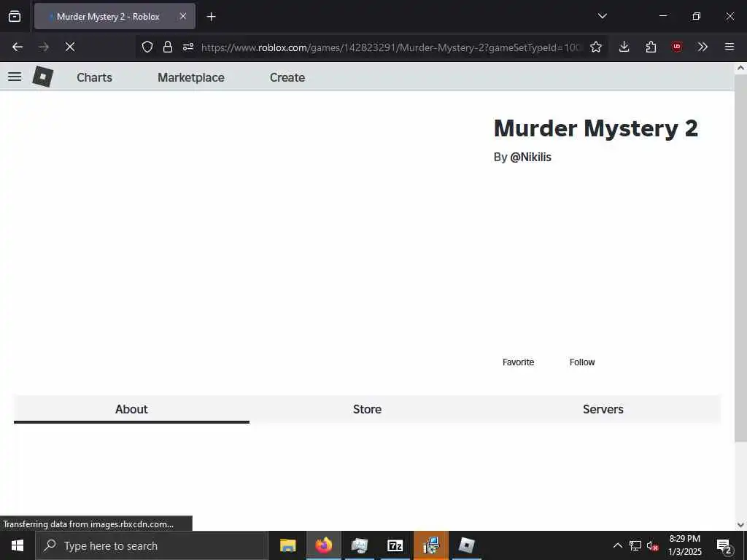The width and height of the screenshot is (747, 560).
Task: Favorite the Murder Mystery 2 game
Action: (x=519, y=362)
